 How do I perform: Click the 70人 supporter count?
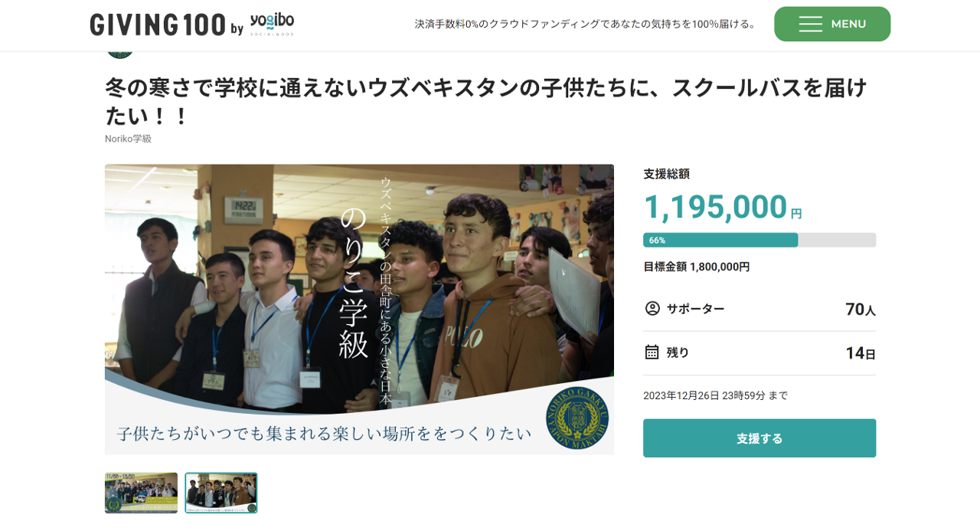[x=861, y=309]
